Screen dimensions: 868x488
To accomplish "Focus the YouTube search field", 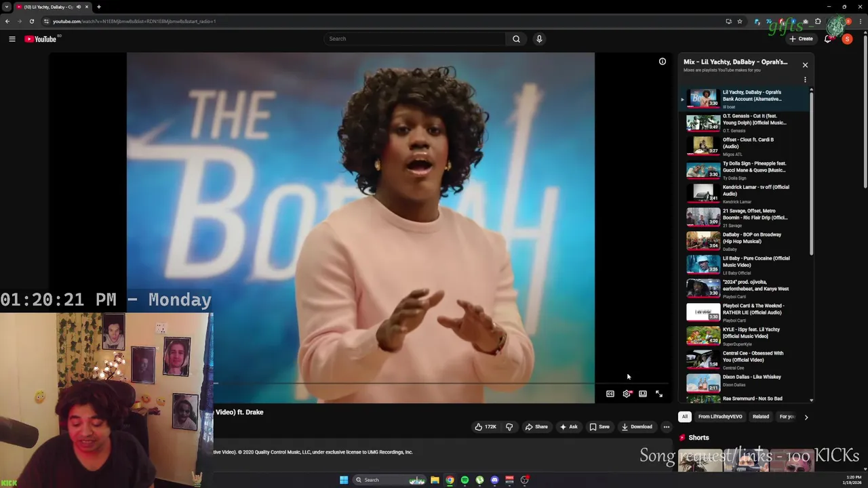I will (x=415, y=39).
